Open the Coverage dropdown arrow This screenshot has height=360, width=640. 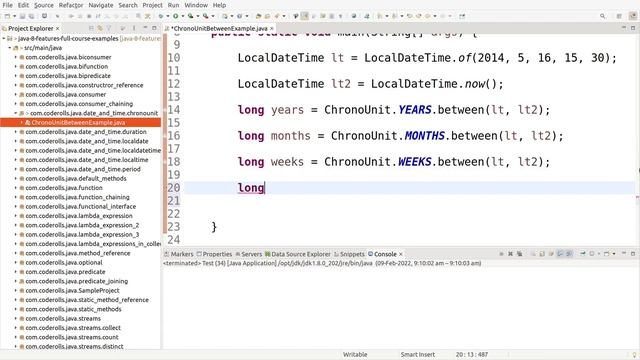[198, 16]
